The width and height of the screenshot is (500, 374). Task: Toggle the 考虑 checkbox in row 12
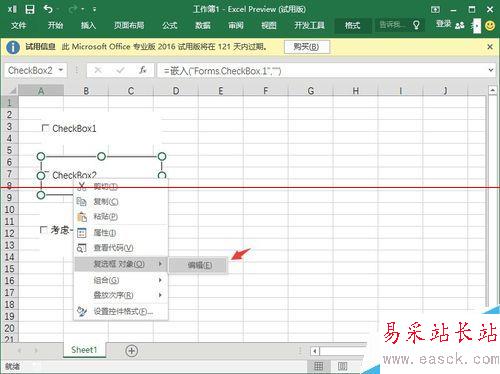(43, 230)
